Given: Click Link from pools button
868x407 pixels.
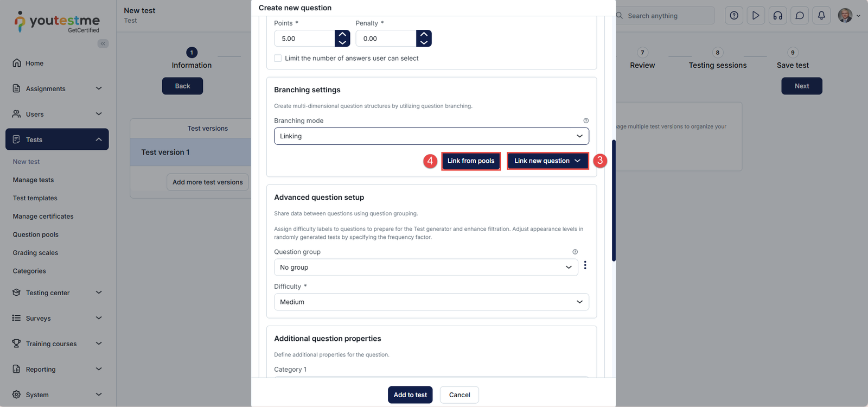Looking at the screenshot, I should (x=471, y=161).
